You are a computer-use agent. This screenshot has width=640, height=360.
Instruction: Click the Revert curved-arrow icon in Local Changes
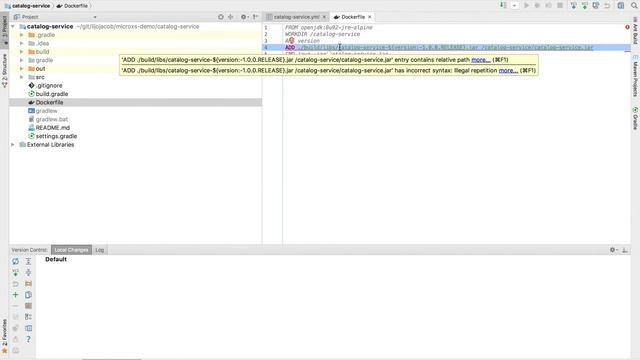[x=16, y=284]
